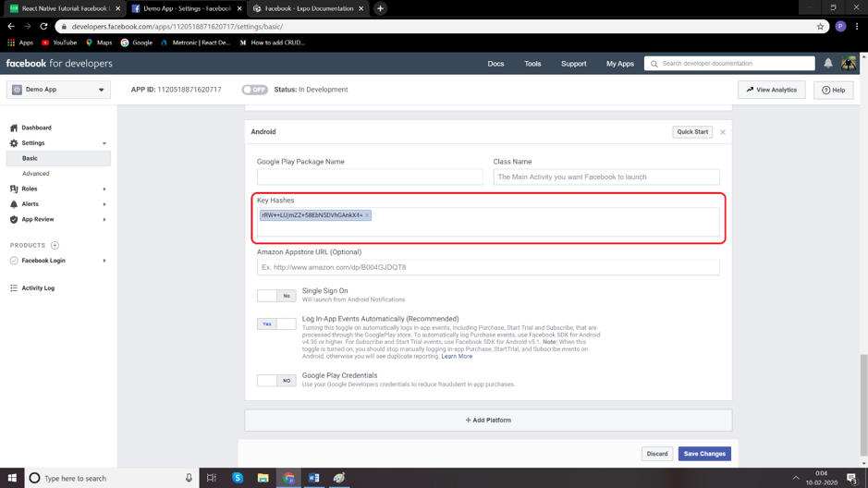Image resolution: width=868 pixels, height=488 pixels.
Task: Click the facebook for developers logo
Action: (x=59, y=64)
